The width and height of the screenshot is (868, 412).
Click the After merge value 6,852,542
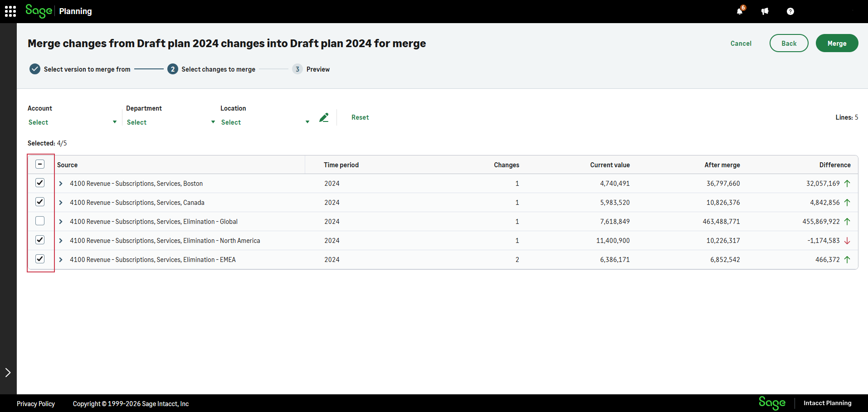[725, 260]
